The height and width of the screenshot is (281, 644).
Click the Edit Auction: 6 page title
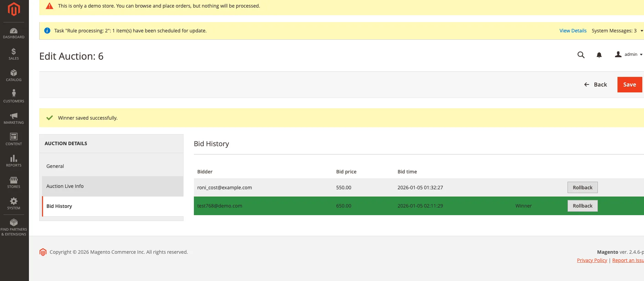pyautogui.click(x=71, y=56)
